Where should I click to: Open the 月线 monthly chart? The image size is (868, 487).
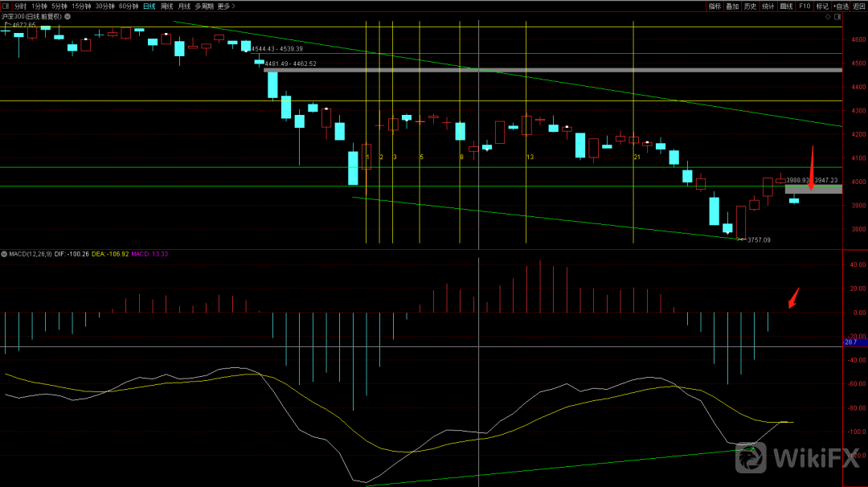click(185, 6)
